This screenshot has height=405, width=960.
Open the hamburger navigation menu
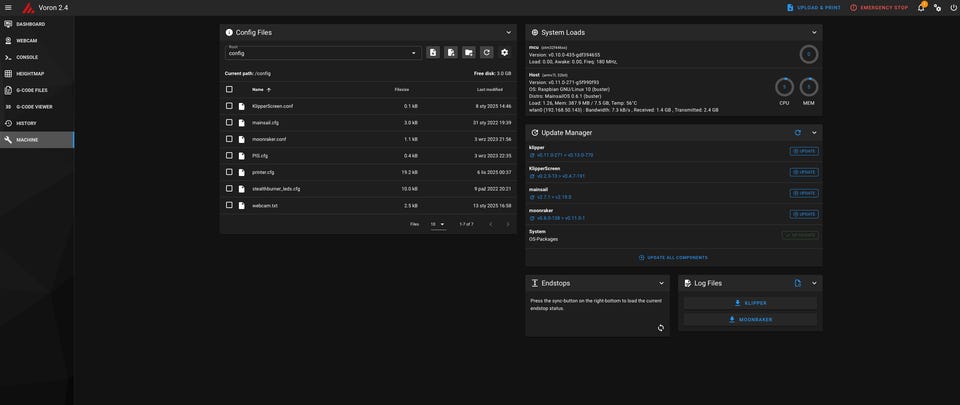(x=8, y=7)
